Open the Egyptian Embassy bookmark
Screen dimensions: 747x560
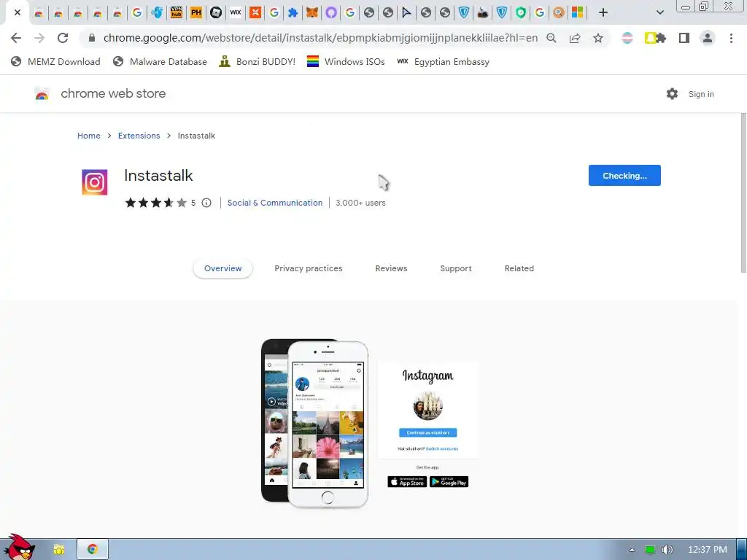pos(443,61)
